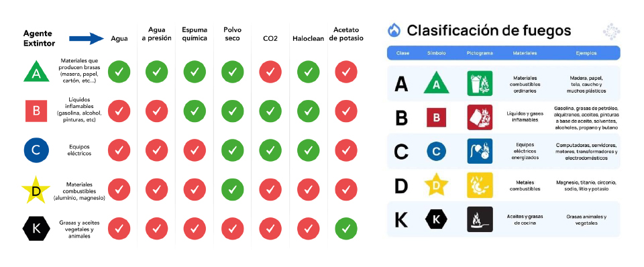Click the Clasificación de fuegos title
The height and width of the screenshot is (267, 644).
coord(489,30)
